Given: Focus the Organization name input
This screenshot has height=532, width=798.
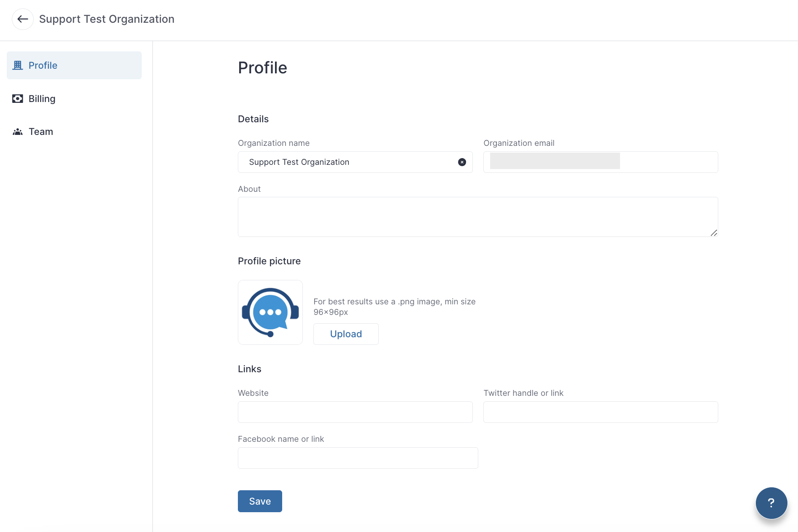Looking at the screenshot, I should click(x=355, y=162).
